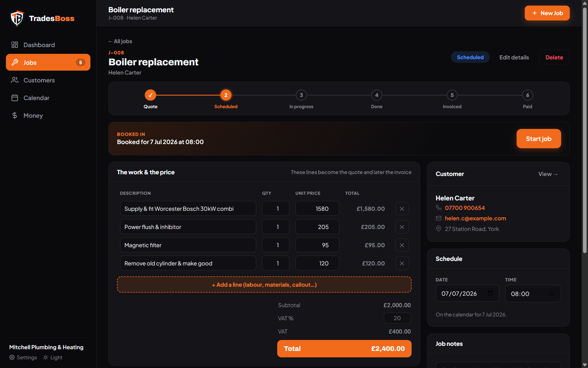The image size is (588, 368).
Task: Call 07700 900654
Action: point(465,208)
